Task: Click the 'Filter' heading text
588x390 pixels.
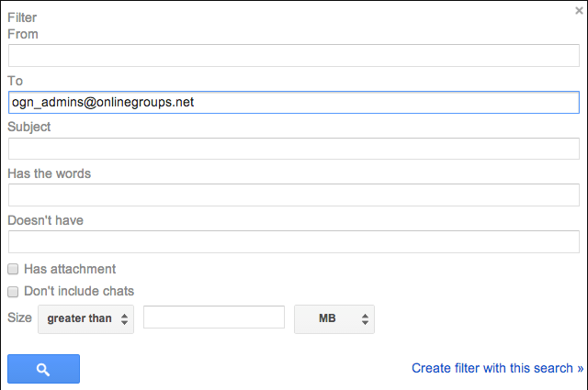Action: [x=22, y=17]
